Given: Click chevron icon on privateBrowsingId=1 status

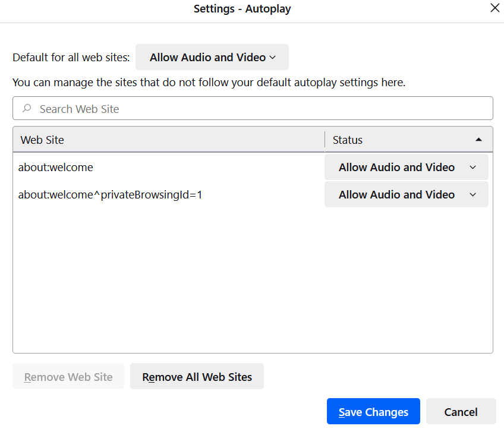Looking at the screenshot, I should click(473, 195).
